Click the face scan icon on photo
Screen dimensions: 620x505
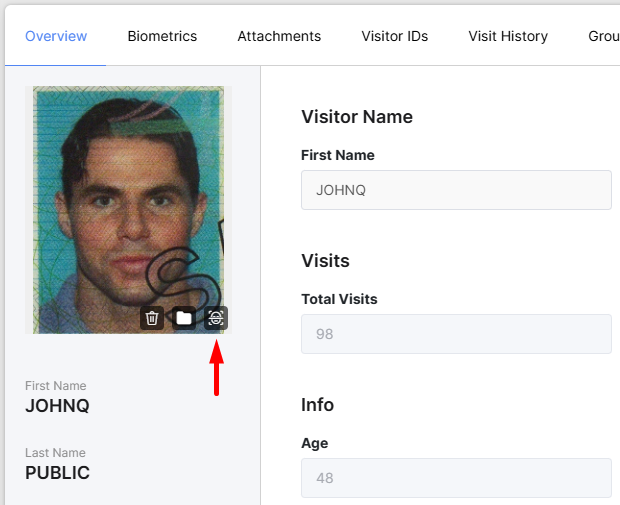pyautogui.click(x=216, y=318)
